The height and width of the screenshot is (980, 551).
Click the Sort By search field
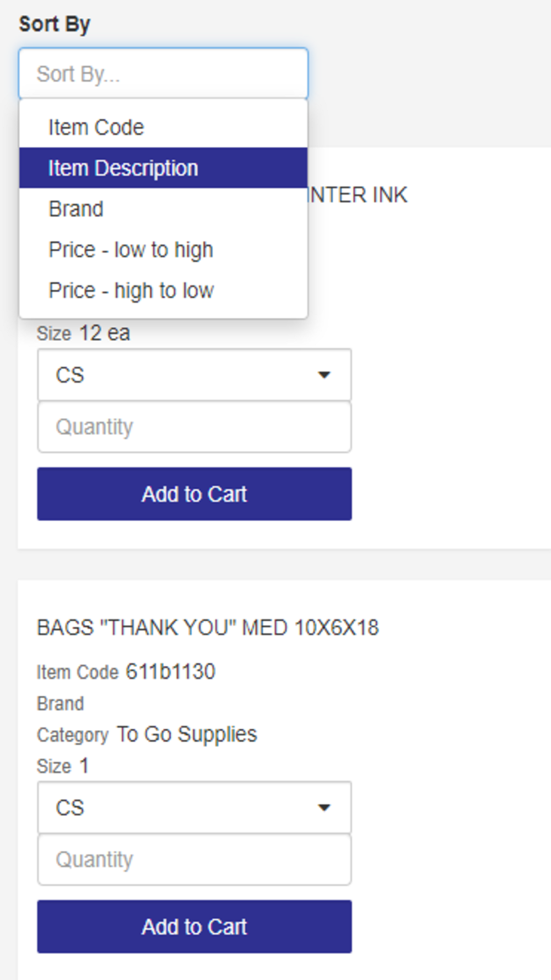163,74
